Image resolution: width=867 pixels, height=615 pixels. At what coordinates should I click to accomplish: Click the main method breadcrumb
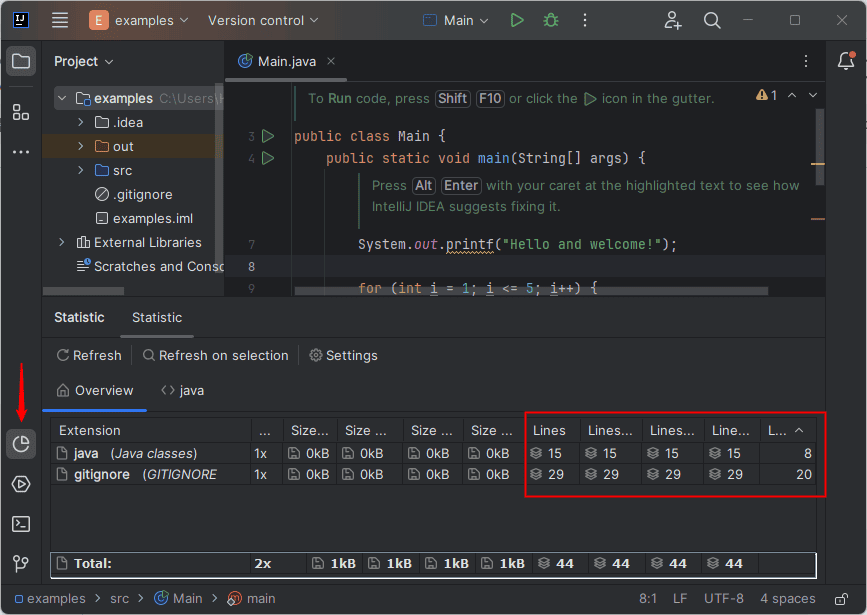(251, 599)
